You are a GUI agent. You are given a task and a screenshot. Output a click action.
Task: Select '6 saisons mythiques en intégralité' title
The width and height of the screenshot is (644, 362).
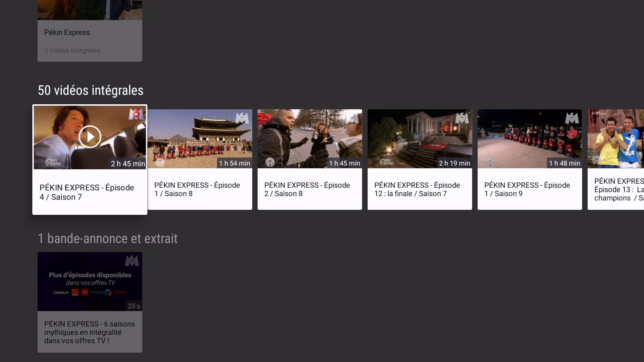coord(90,332)
